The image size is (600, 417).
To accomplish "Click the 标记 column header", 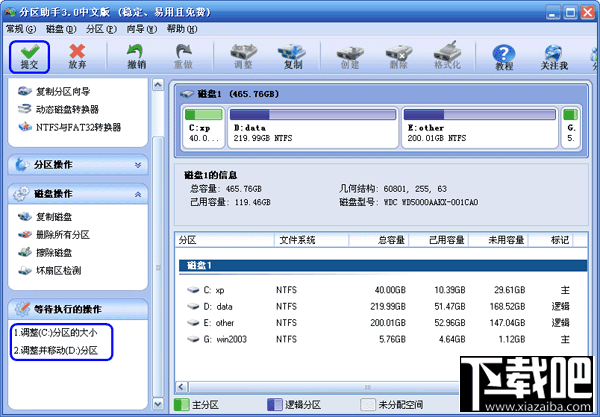I will pos(551,240).
